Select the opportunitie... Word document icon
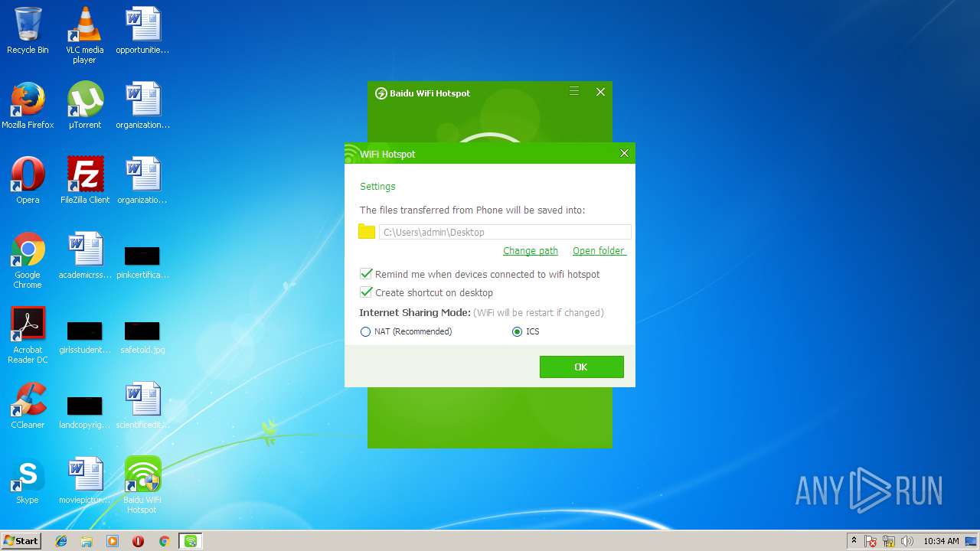Screen dimensions: 980x551 click(x=142, y=31)
